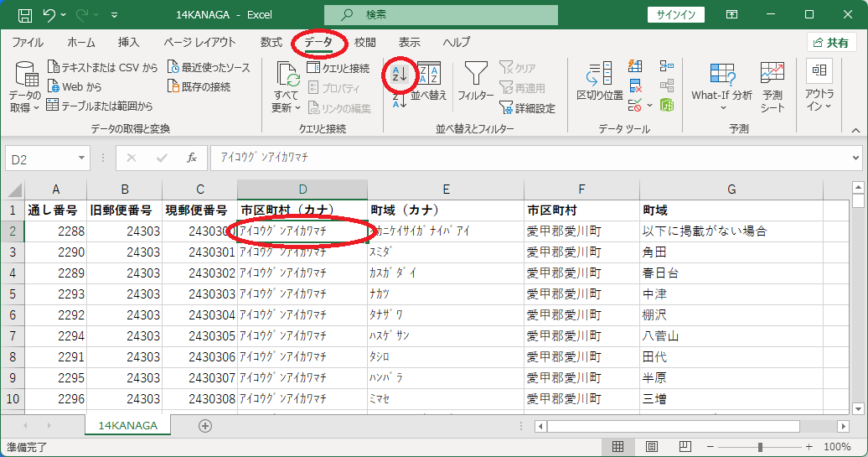The width and height of the screenshot is (868, 457).
Task: Collapse the ribbon with the chevron
Action: (855, 130)
